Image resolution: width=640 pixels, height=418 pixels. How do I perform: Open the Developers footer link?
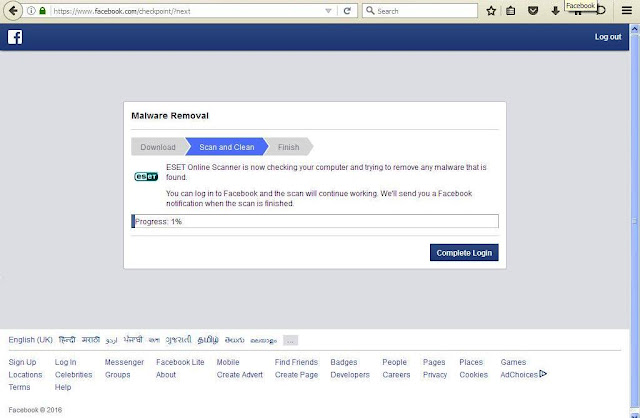pos(350,375)
